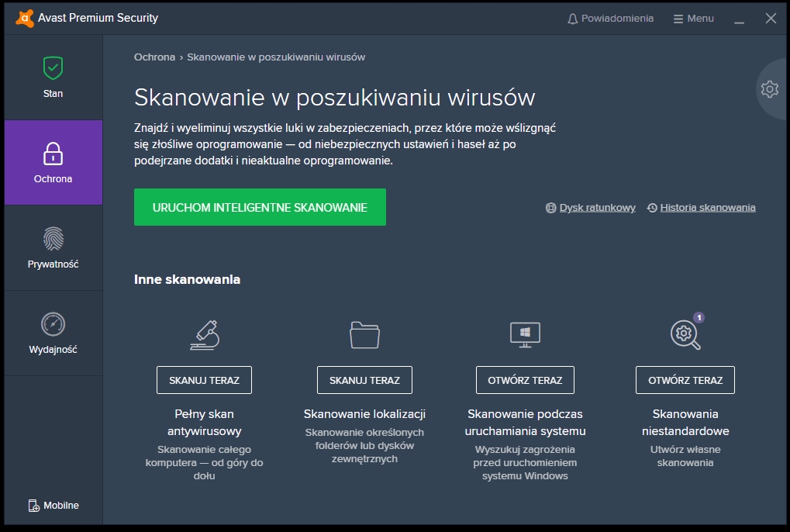Open Historia skanowania link
The image size is (790, 532).
702,208
